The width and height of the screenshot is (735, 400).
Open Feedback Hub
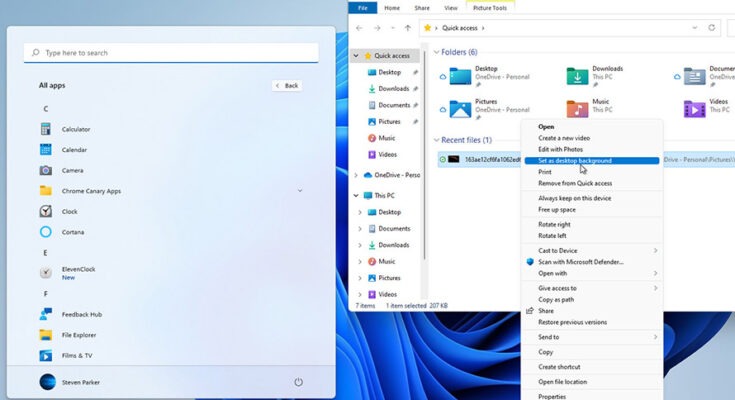click(71, 314)
